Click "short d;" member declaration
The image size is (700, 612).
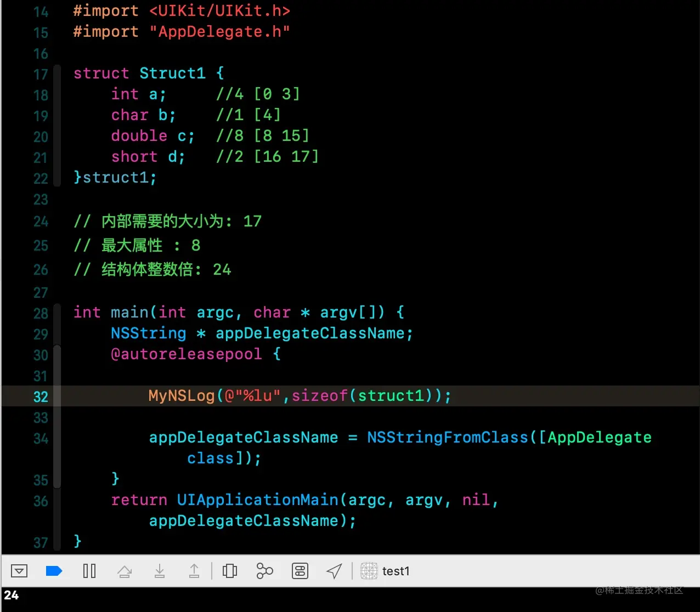point(148,157)
